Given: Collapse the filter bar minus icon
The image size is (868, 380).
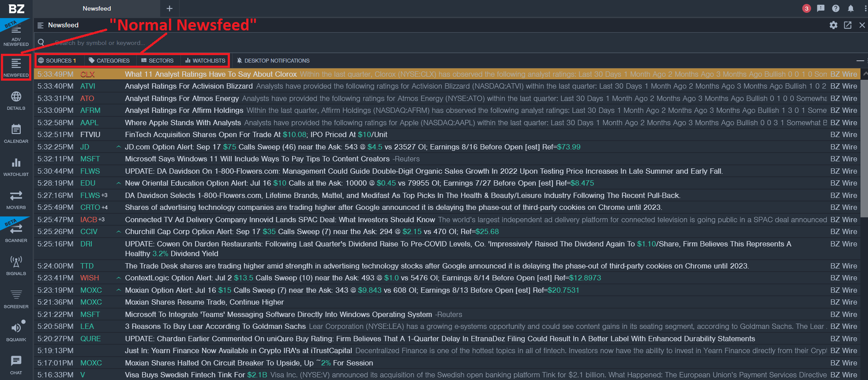Looking at the screenshot, I should point(860,60).
